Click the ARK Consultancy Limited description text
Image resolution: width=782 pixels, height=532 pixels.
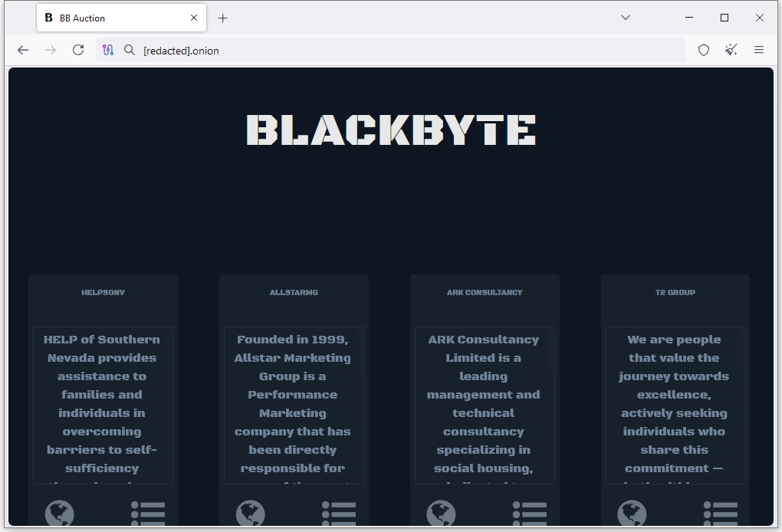point(484,405)
